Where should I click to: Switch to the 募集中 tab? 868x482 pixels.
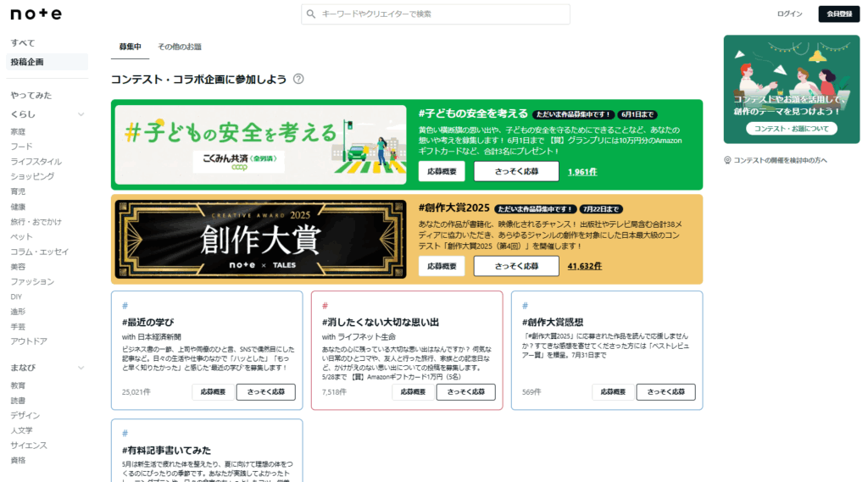pyautogui.click(x=130, y=47)
